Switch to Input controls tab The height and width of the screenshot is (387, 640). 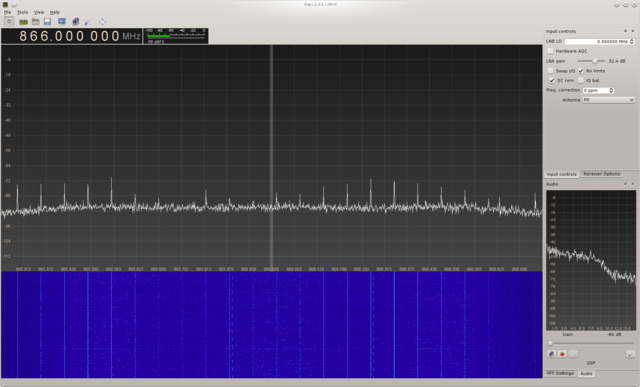click(x=562, y=174)
